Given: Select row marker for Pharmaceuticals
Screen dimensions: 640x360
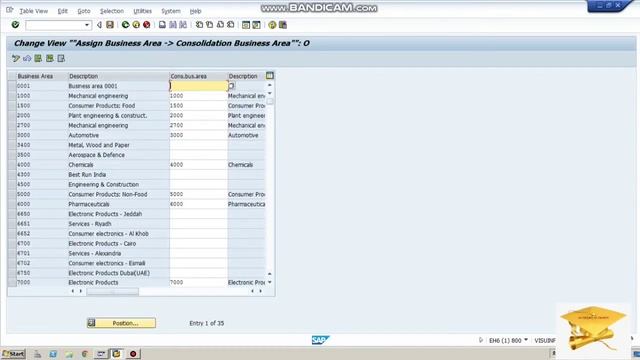Looking at the screenshot, I should point(12,204).
